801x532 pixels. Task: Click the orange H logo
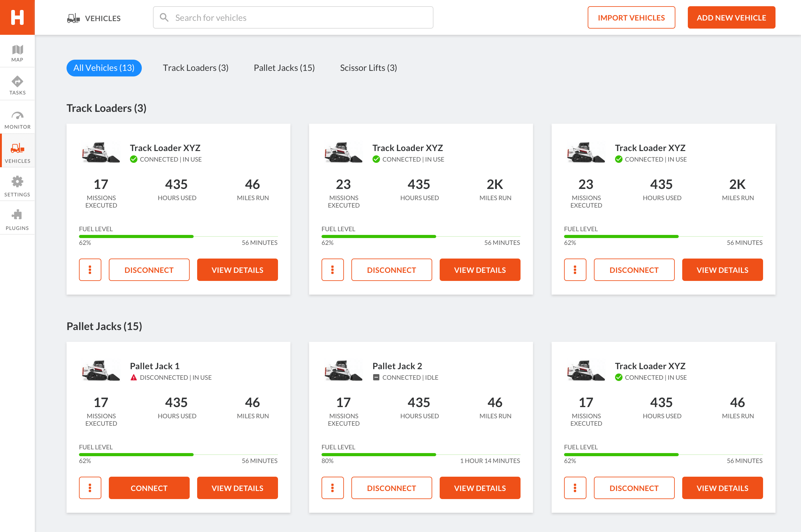(x=17, y=17)
